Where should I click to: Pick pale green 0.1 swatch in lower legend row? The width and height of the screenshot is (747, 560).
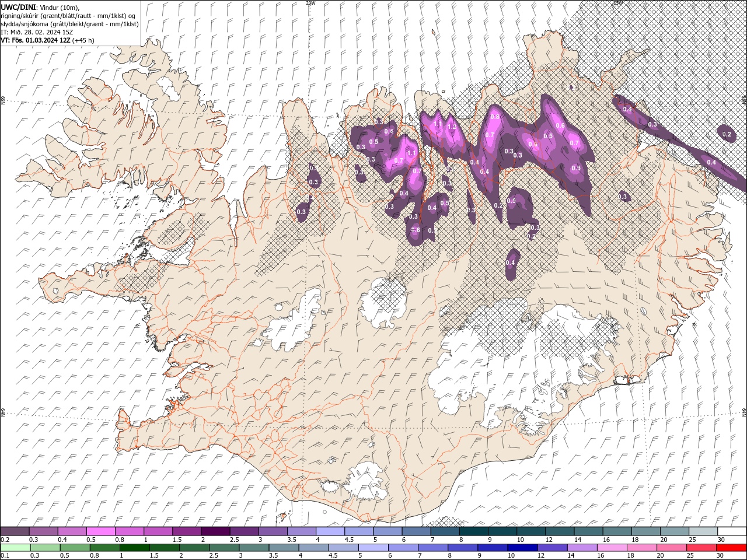(x=15, y=548)
